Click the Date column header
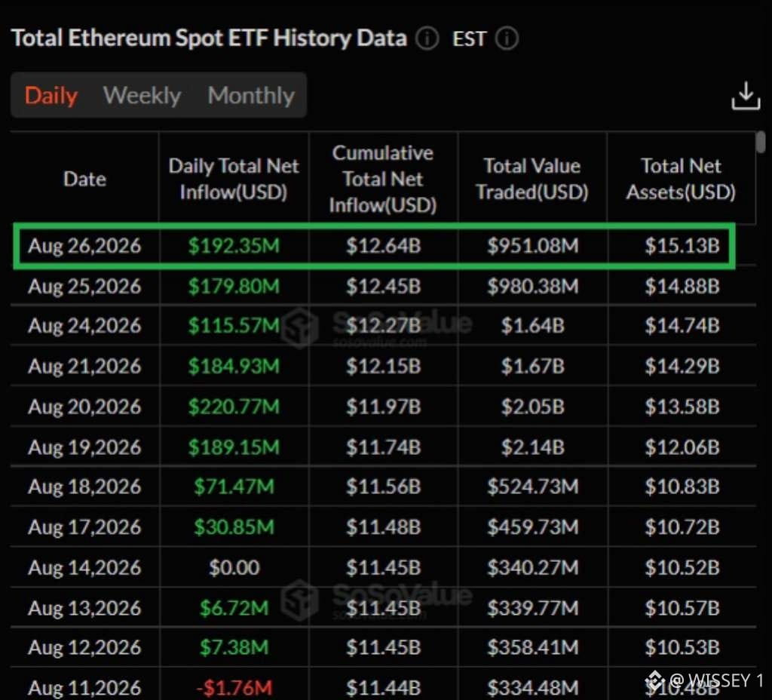 pos(84,179)
